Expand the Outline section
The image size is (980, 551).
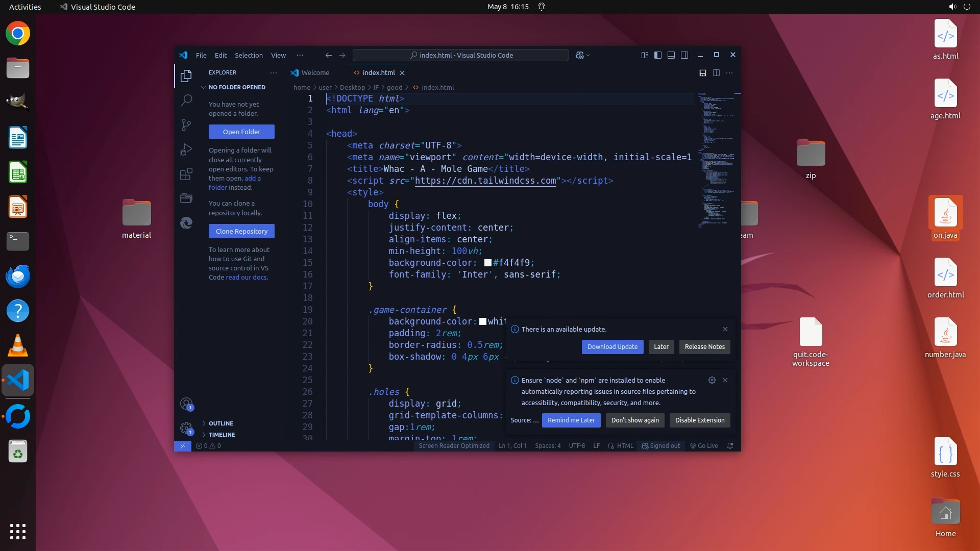pyautogui.click(x=220, y=423)
